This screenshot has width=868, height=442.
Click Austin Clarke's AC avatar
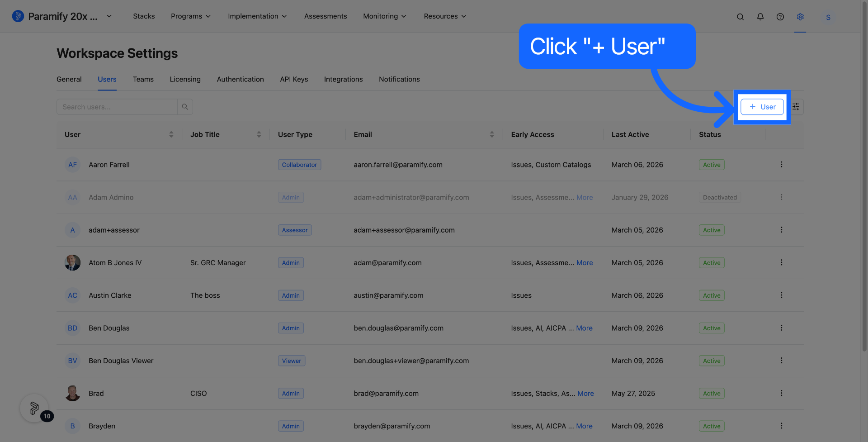[72, 295]
